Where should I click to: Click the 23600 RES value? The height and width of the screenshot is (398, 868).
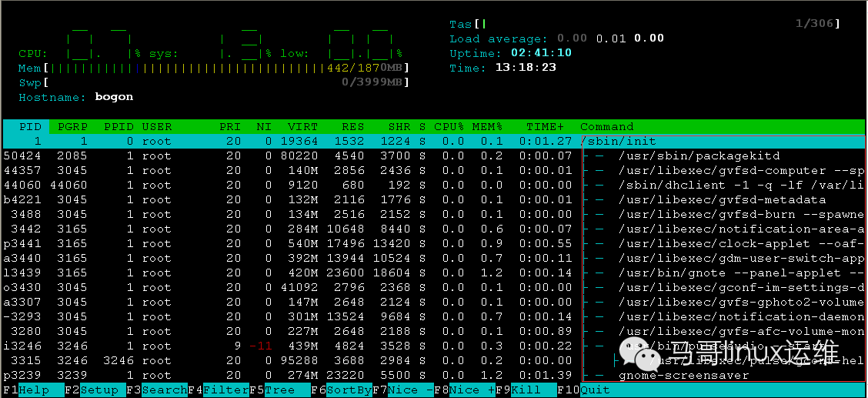[346, 273]
